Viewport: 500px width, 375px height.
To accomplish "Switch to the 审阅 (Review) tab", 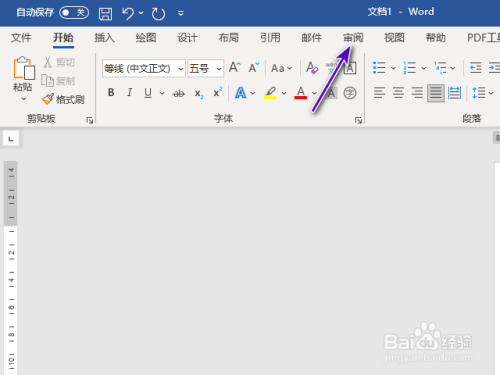I will point(353,38).
